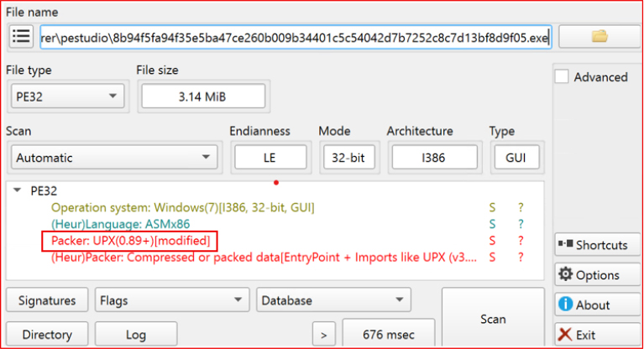Click the File size 3.14 MiB field
Image resolution: width=644 pixels, height=349 pixels.
click(x=203, y=96)
